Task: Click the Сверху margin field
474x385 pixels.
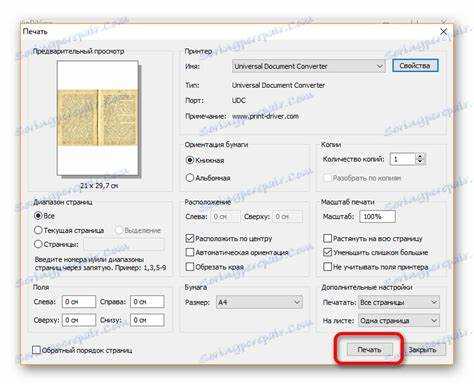Action: point(79,320)
